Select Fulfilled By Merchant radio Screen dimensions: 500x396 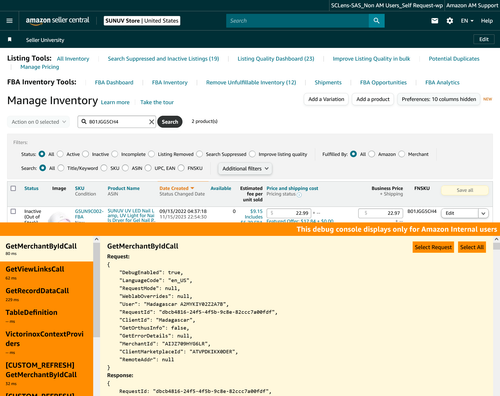[x=402, y=154]
